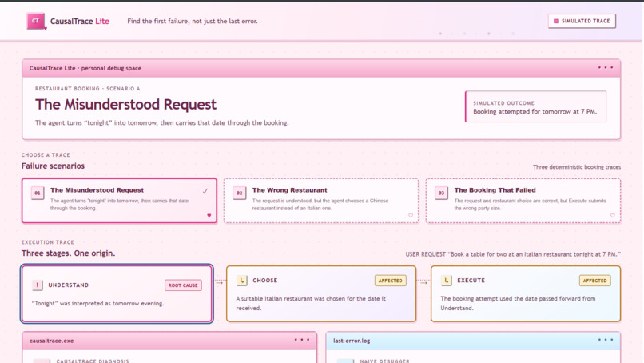This screenshot has height=363, width=644.
Task: Click 'Find the first failure' tagline
Action: (193, 21)
